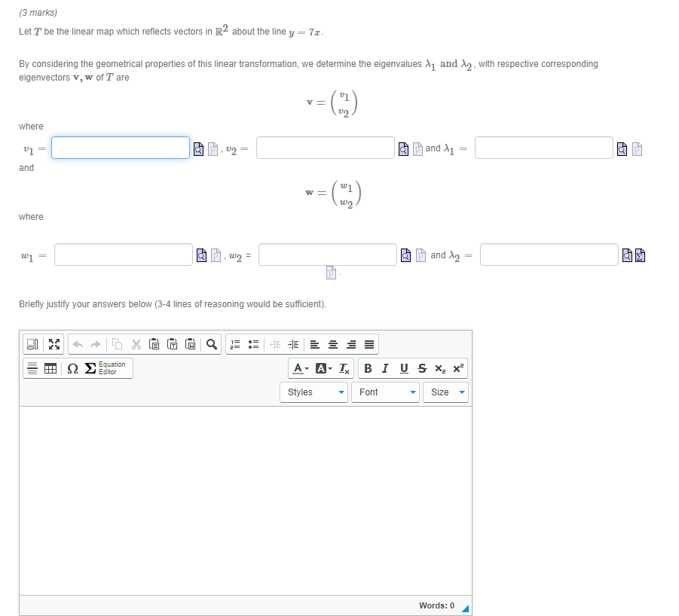Screen dimensions: 679x616
Task: Increase the paragraph indent
Action: (x=292, y=343)
